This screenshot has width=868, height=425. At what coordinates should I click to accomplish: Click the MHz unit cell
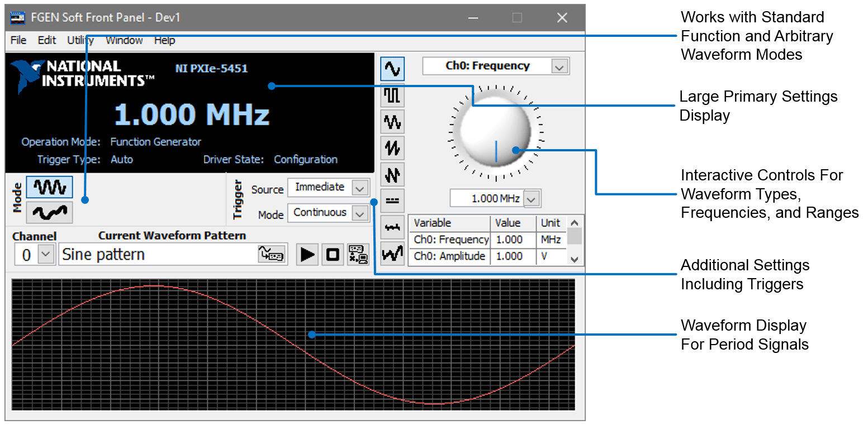click(x=552, y=240)
